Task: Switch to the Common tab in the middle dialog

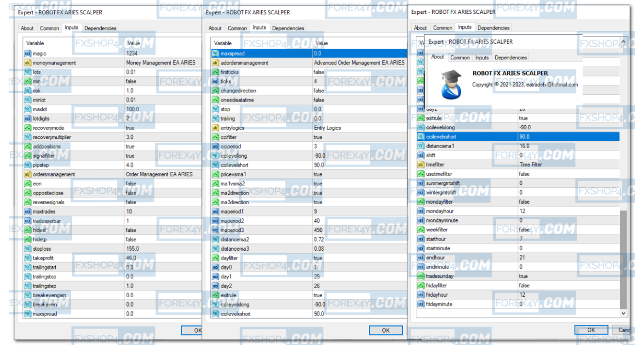Action: click(x=237, y=28)
